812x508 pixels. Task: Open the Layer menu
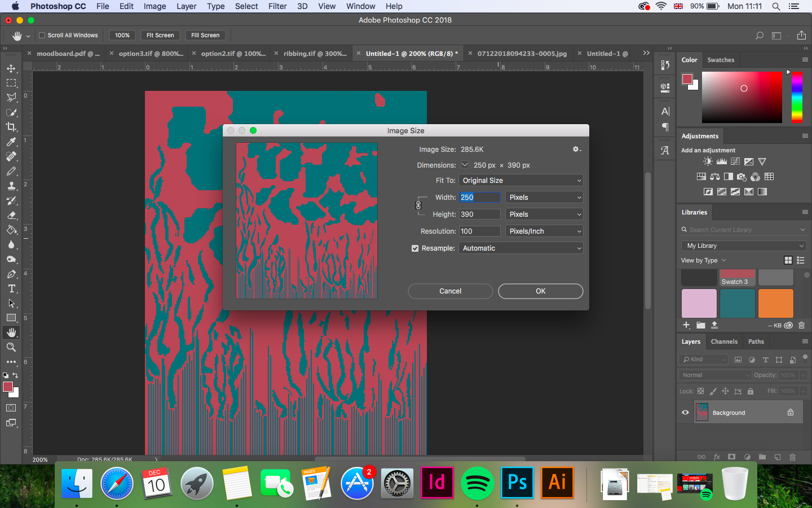click(x=186, y=6)
